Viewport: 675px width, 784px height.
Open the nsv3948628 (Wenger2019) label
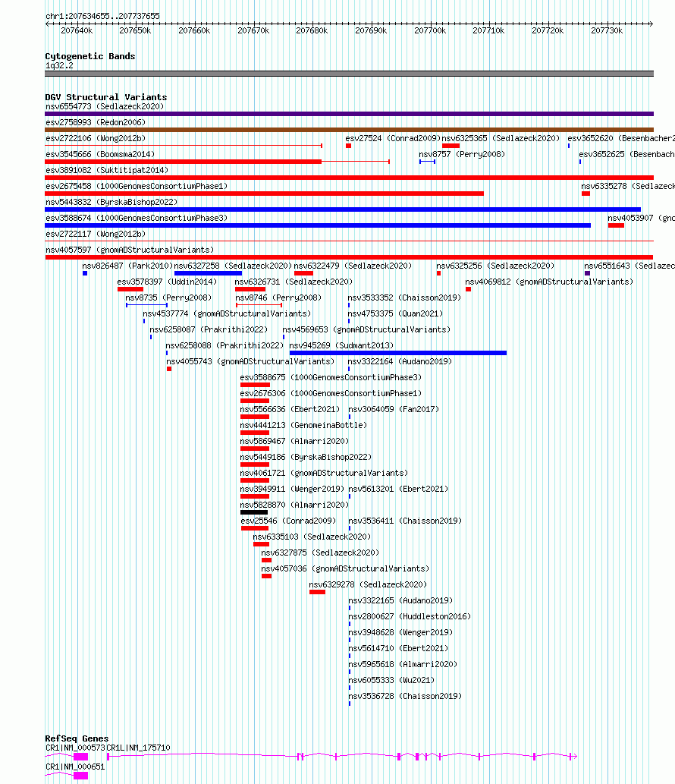coord(400,632)
